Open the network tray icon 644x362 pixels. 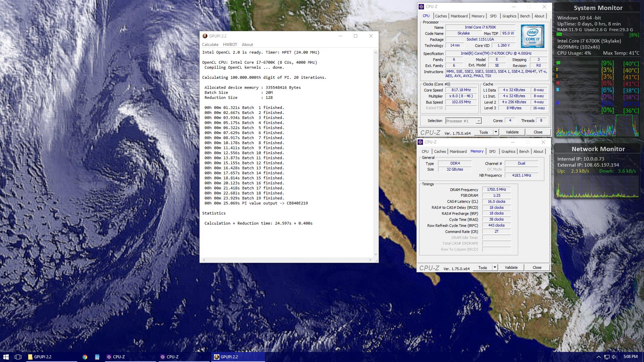(x=607, y=357)
